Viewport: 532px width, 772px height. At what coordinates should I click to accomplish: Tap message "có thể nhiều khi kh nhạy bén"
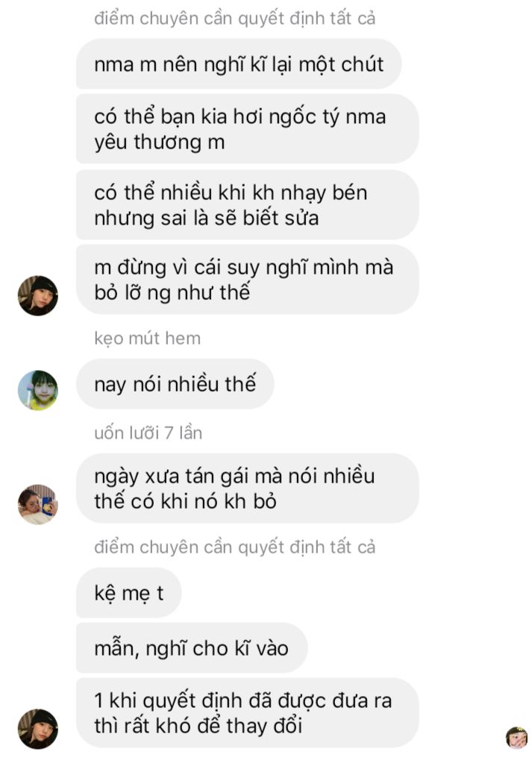coord(247,205)
